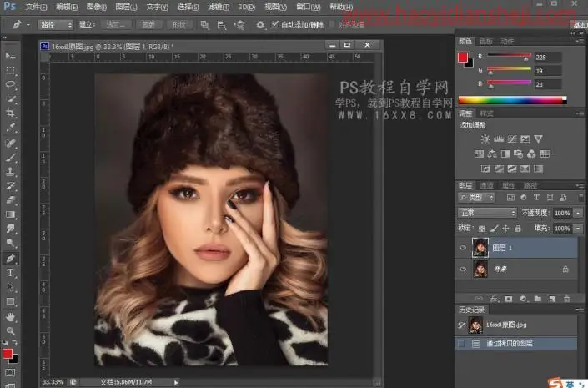Select the Move tool
The image size is (588, 388).
point(10,56)
